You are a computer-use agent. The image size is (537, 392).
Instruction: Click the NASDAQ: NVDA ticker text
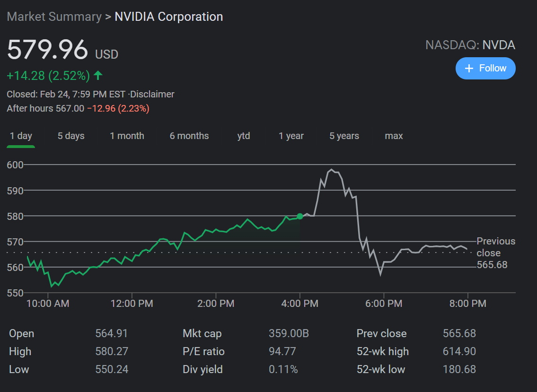(470, 45)
